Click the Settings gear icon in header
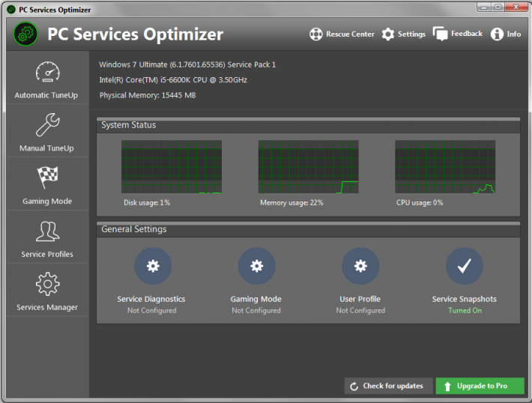This screenshot has height=403, width=532. pos(388,34)
